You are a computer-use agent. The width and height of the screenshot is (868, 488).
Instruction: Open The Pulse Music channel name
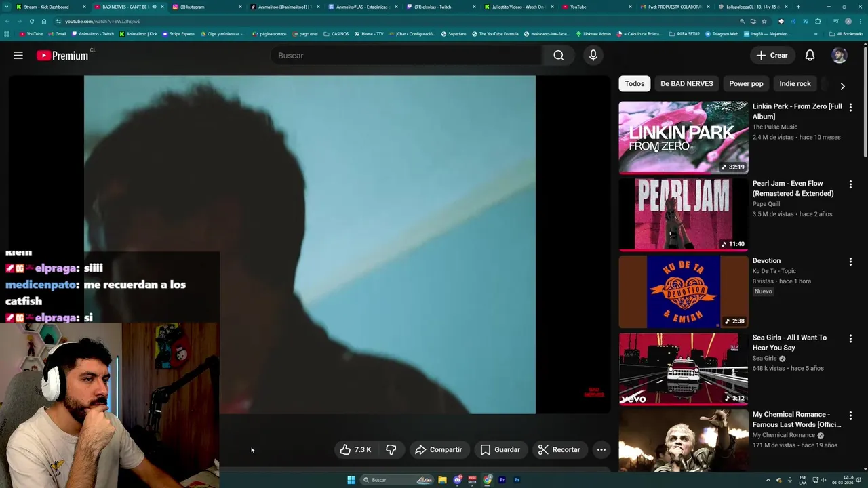pyautogui.click(x=774, y=127)
